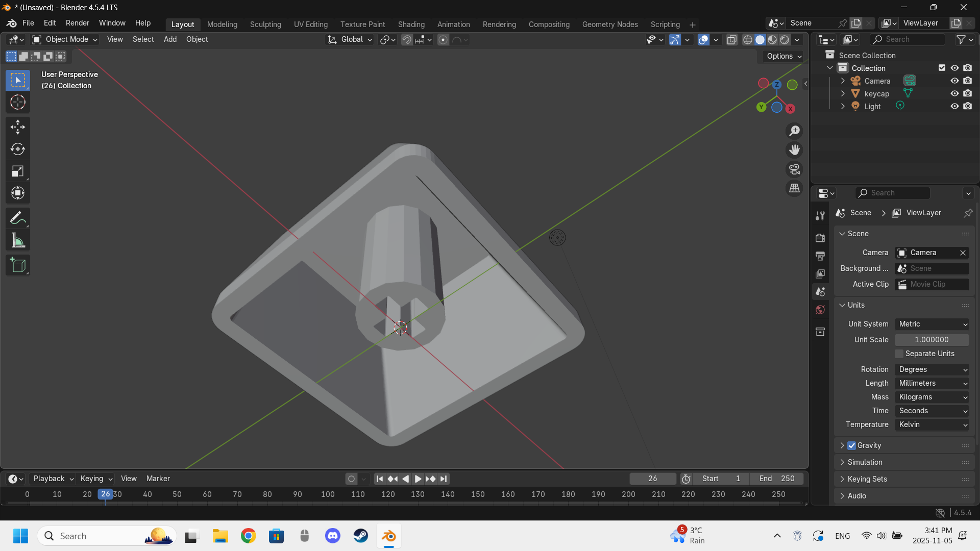Click the Unit Scale value field
980x551 pixels.
[932, 340]
